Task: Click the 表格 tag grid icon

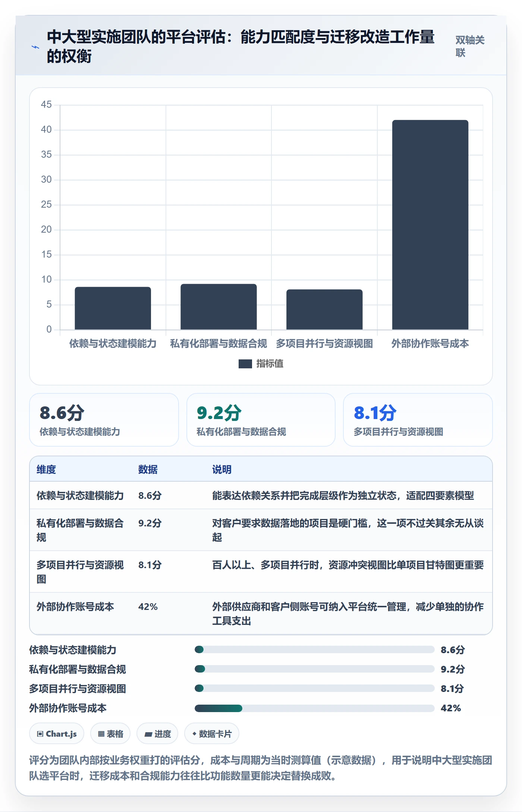Action: (101, 734)
